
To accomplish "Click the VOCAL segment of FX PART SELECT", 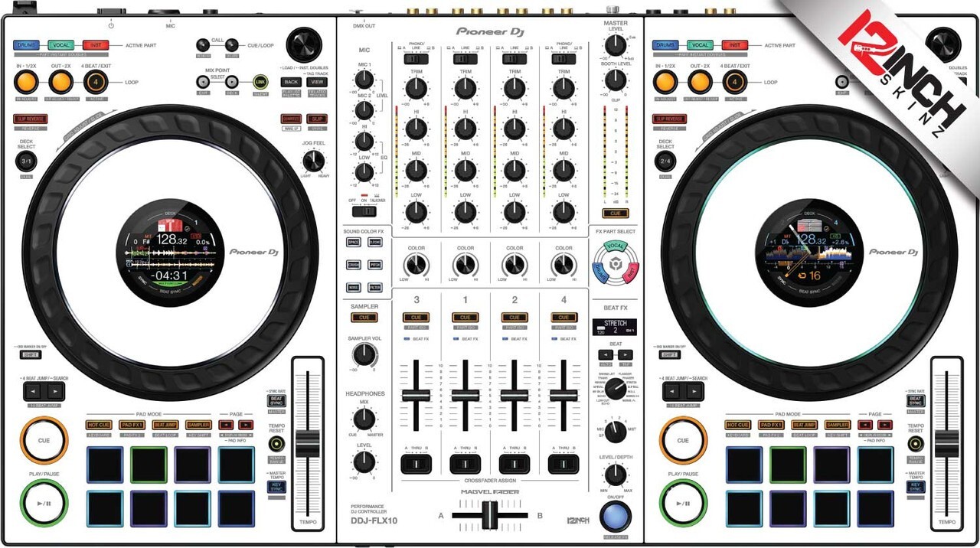I will (x=616, y=246).
